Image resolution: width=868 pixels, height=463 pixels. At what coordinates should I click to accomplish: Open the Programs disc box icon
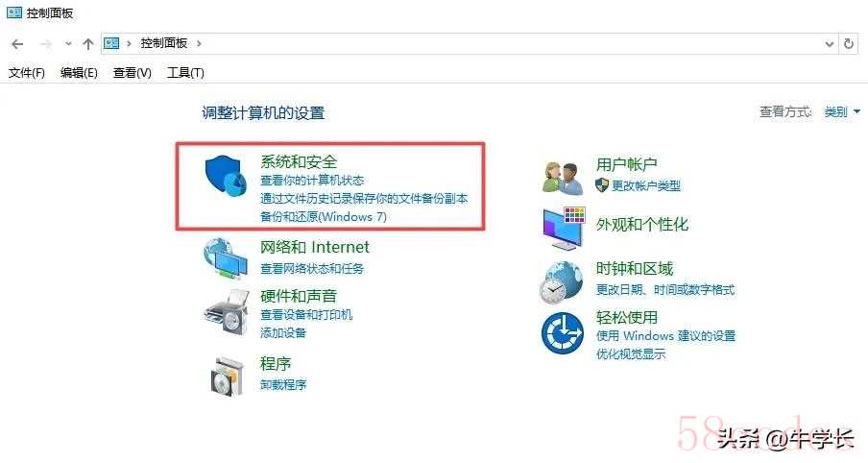pyautogui.click(x=227, y=378)
